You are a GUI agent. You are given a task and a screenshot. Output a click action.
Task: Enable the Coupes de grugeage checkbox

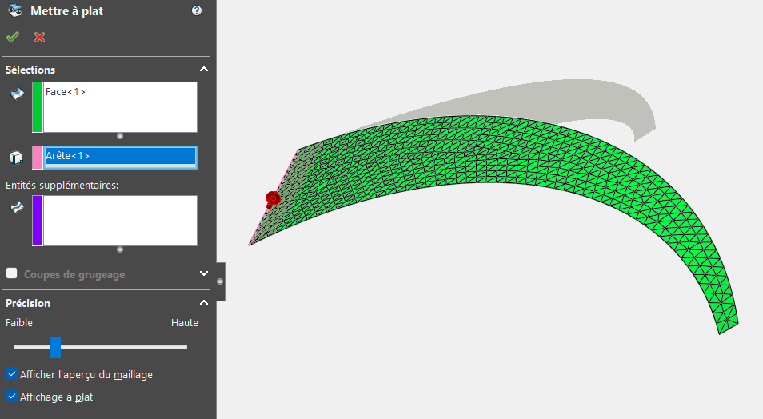(12, 273)
